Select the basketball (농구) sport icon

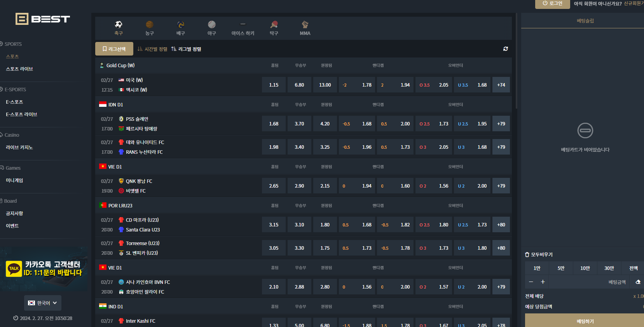coord(150,25)
